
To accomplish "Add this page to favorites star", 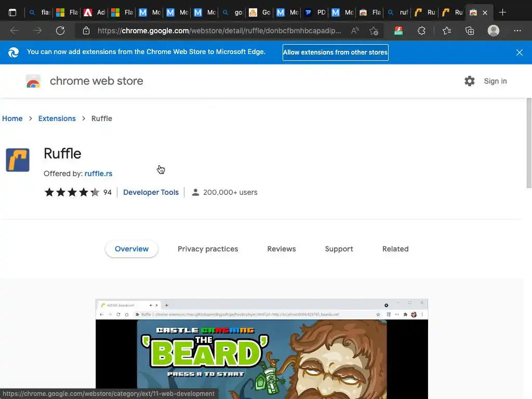I will coord(374,31).
